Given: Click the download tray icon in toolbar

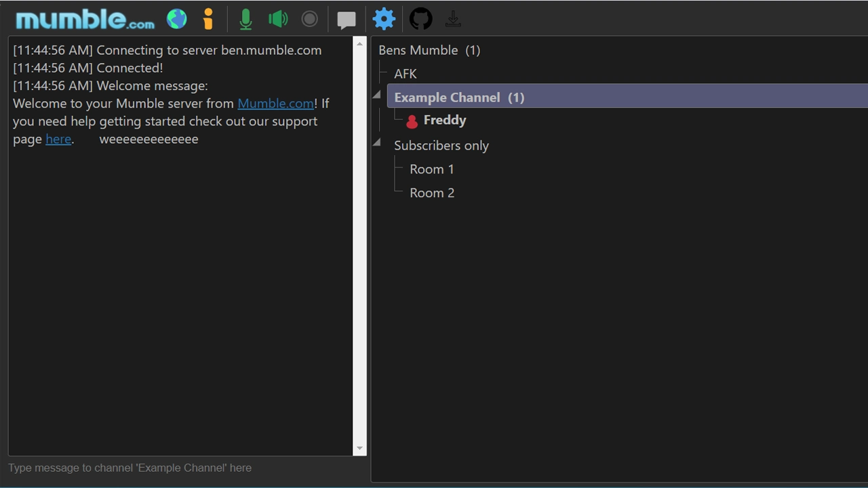Looking at the screenshot, I should click(453, 19).
